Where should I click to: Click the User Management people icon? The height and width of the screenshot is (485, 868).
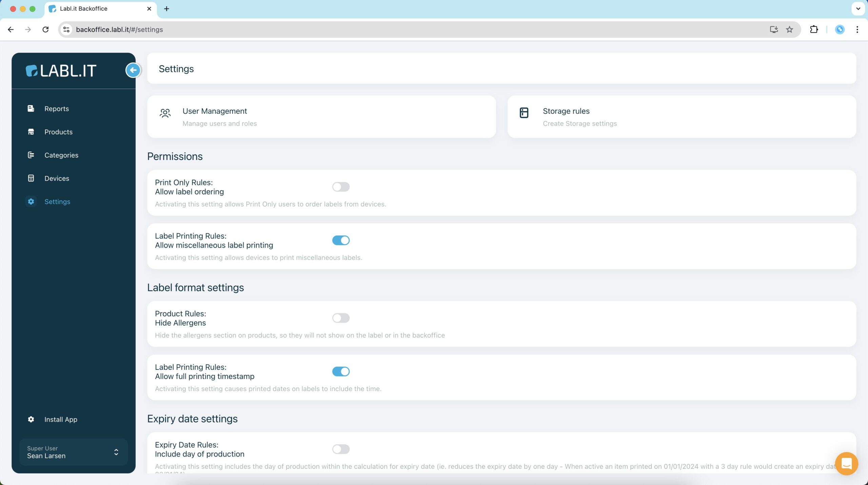165,113
